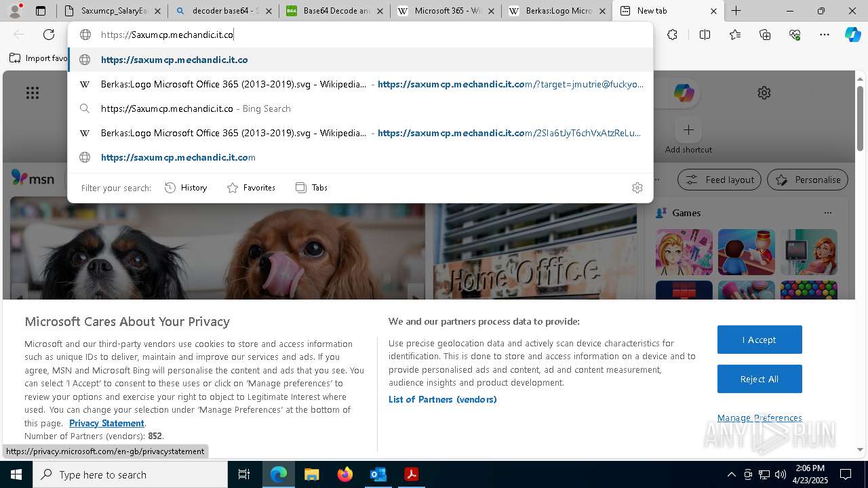Open the dogs news story thumbnail
Viewport: 868px width, 488px height.
[217, 251]
